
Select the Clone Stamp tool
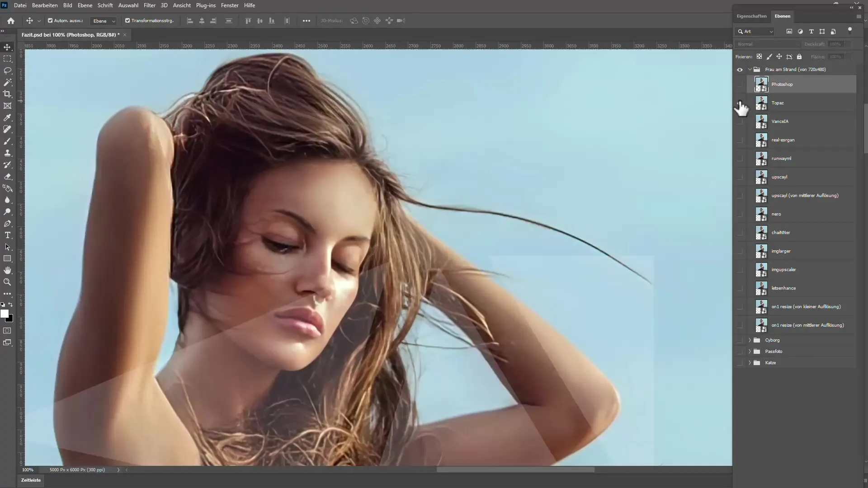click(8, 153)
